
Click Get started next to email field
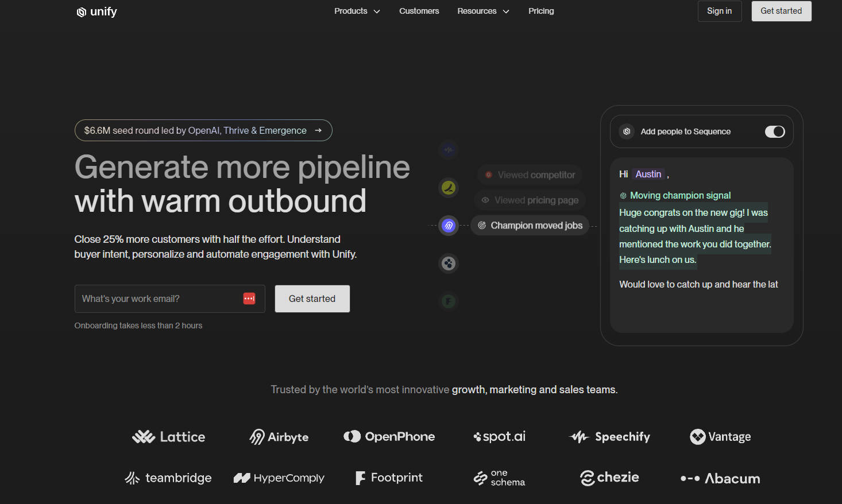point(312,298)
